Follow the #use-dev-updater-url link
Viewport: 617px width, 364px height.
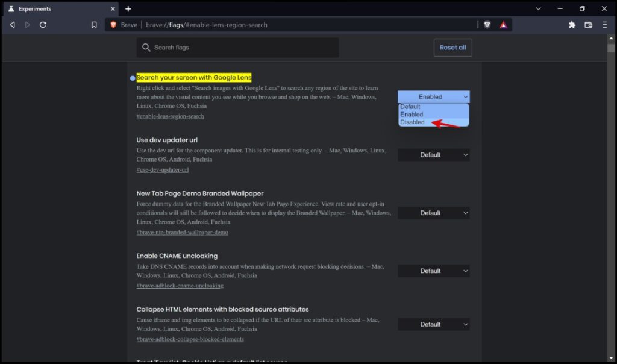pos(163,170)
